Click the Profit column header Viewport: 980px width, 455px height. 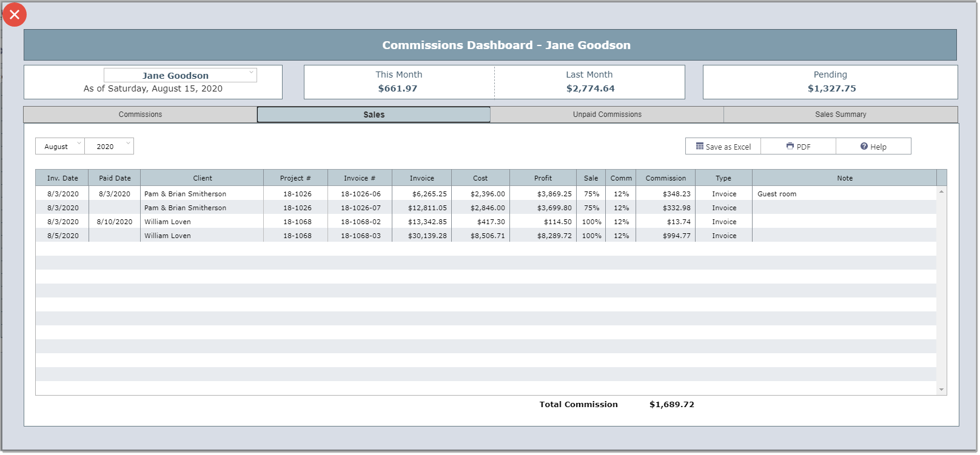click(543, 178)
